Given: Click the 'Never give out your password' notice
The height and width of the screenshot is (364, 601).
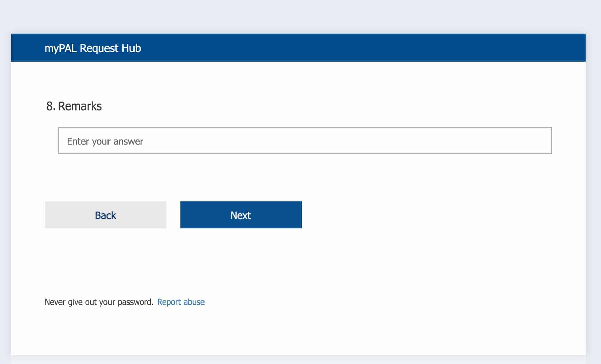Looking at the screenshot, I should click(x=99, y=302).
